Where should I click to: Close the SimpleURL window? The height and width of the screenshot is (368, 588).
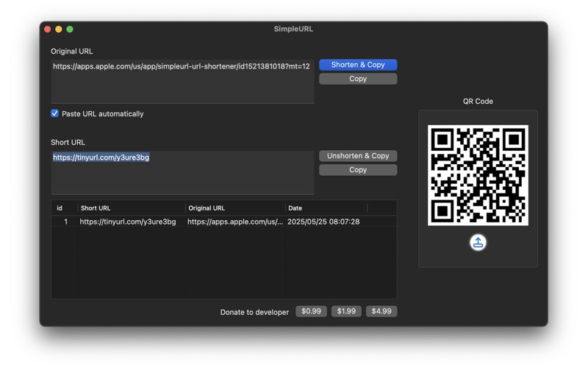pyautogui.click(x=47, y=29)
